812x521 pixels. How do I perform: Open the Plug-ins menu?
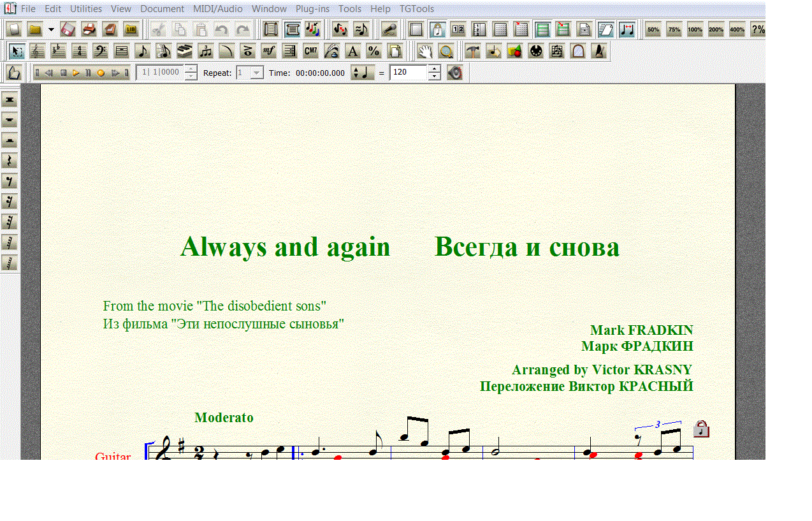[312, 9]
